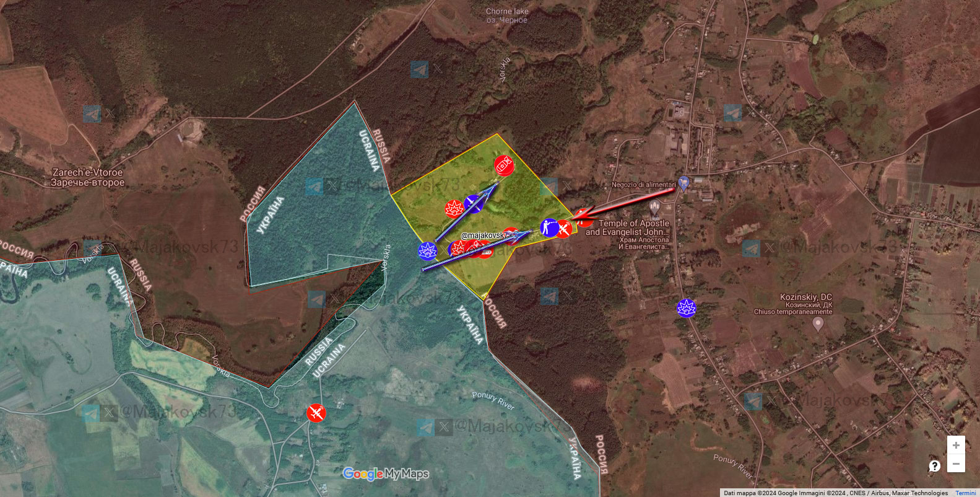This screenshot has height=497, width=980.
Task: Click the Zarech'e-Vtoroe place label
Action: click(88, 177)
